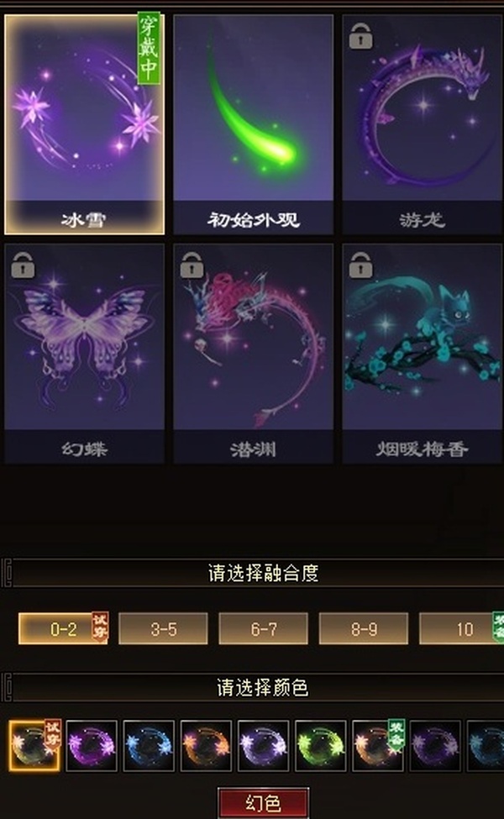This screenshot has height=819, width=504.
Task: Select fusion level 8-9
Action: pyautogui.click(x=364, y=628)
